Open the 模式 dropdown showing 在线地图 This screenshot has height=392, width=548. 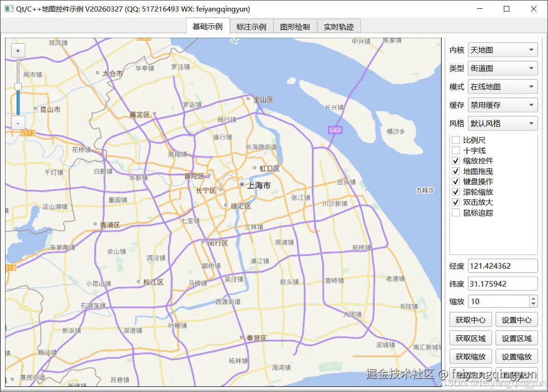coord(502,86)
